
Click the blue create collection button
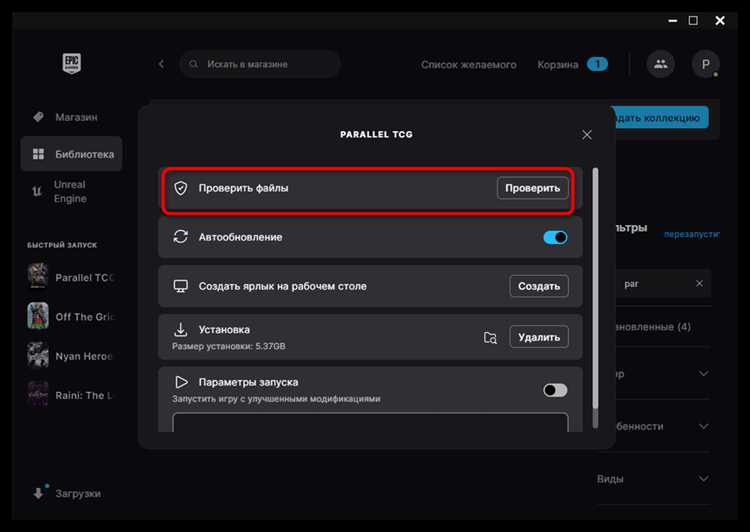point(661,118)
